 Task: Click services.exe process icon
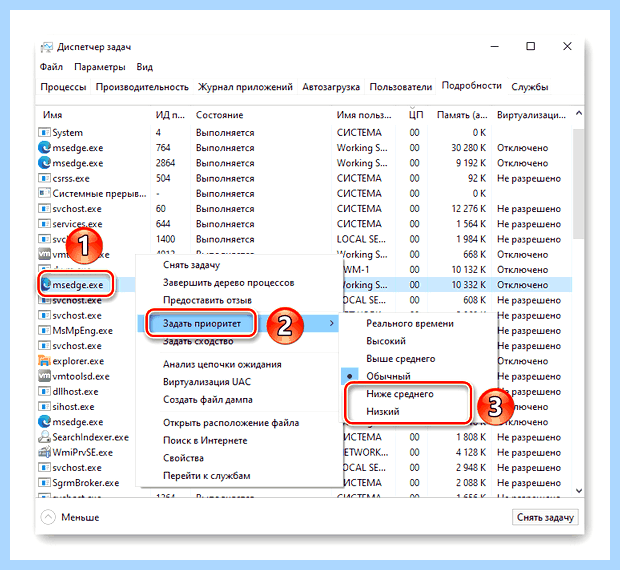44,224
